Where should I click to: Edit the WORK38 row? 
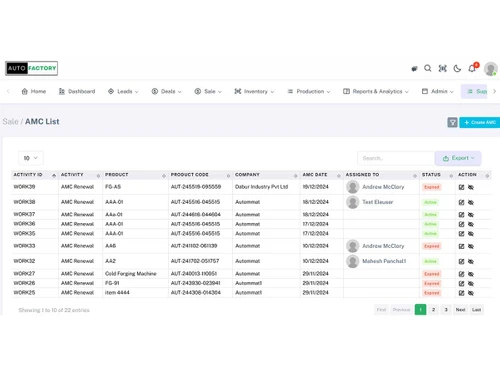tap(461, 202)
